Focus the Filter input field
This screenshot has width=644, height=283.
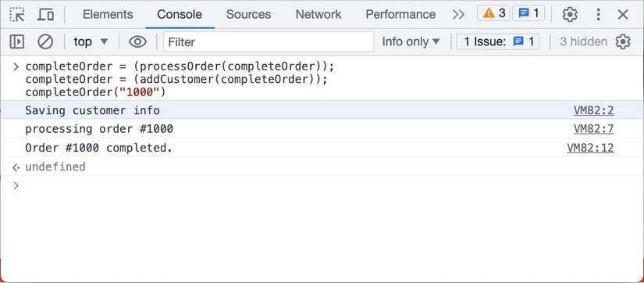coord(269,41)
